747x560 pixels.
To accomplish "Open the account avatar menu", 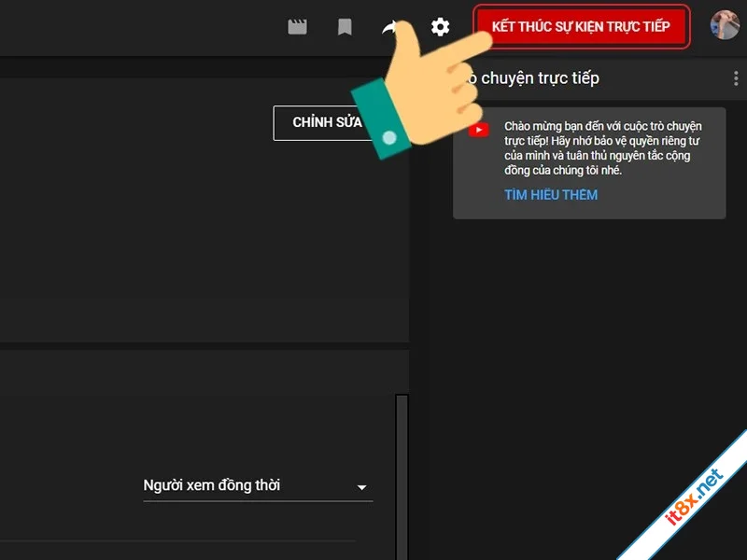I will coord(725,26).
